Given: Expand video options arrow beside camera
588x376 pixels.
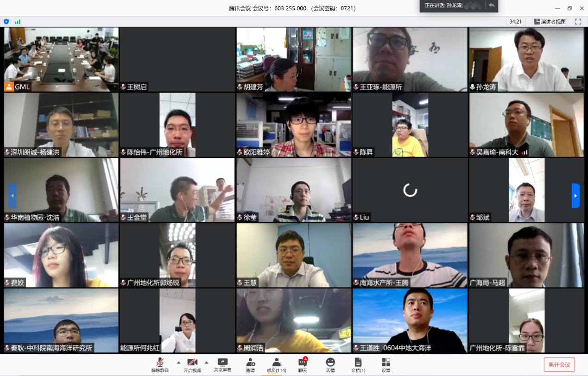Looking at the screenshot, I should pos(206,362).
